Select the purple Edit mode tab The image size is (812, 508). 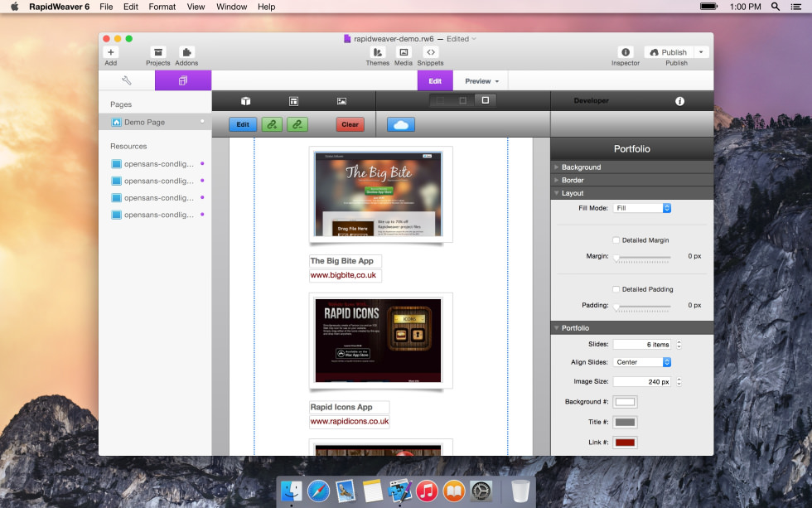(x=435, y=80)
